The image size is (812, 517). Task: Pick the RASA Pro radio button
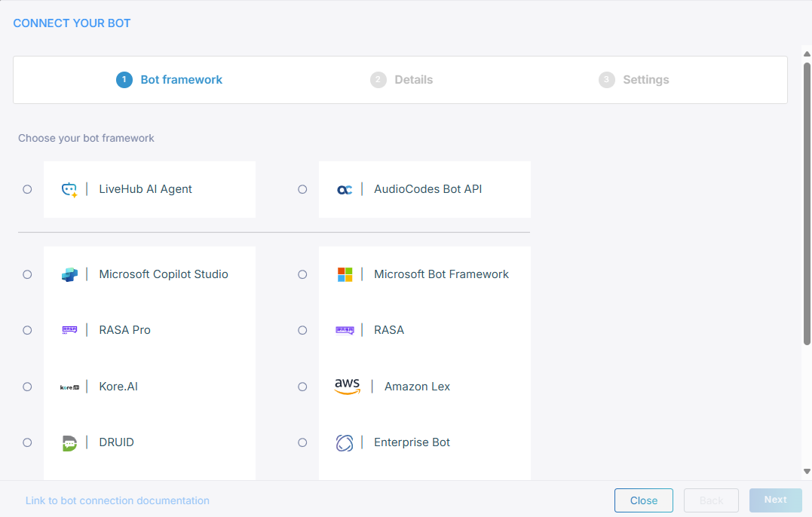pyautogui.click(x=27, y=330)
